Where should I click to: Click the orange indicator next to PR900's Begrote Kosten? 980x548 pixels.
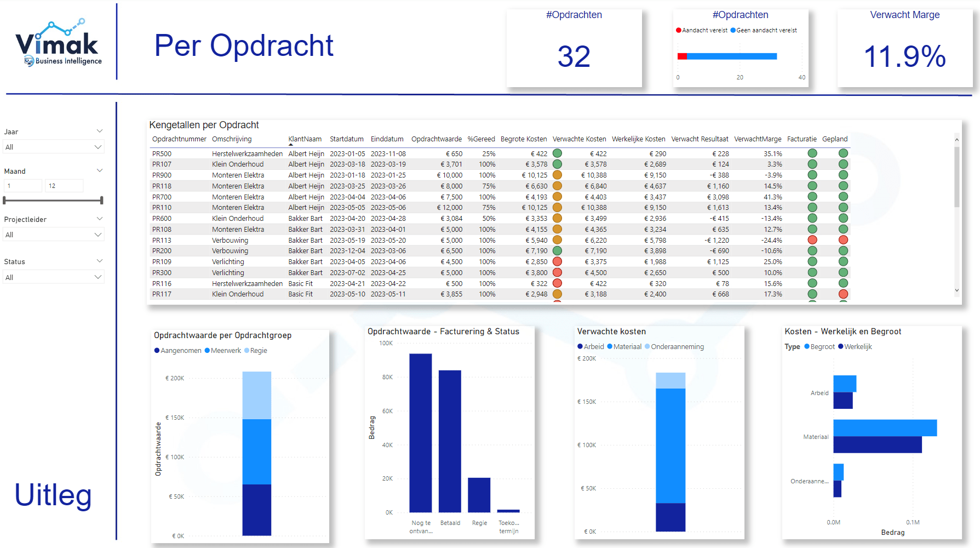point(558,175)
